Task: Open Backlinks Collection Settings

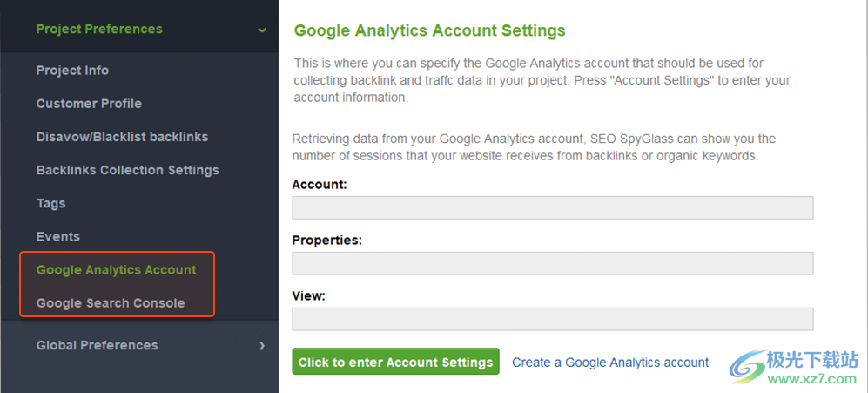Action: pos(128,170)
